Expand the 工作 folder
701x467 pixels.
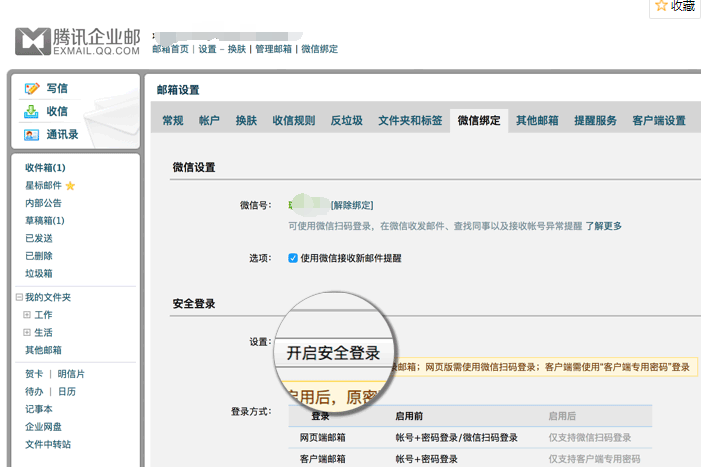tap(27, 315)
